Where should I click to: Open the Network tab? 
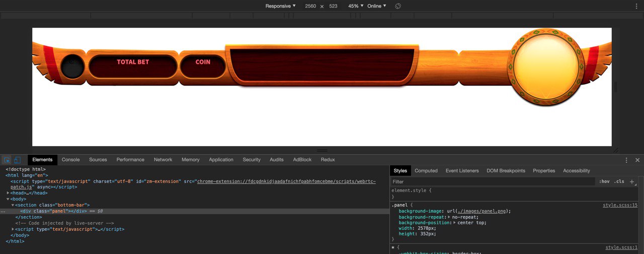point(163,160)
